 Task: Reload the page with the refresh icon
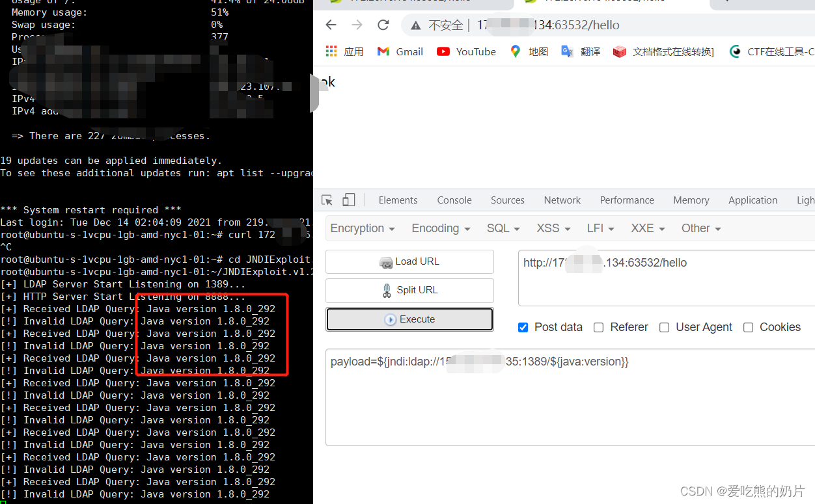(x=383, y=25)
